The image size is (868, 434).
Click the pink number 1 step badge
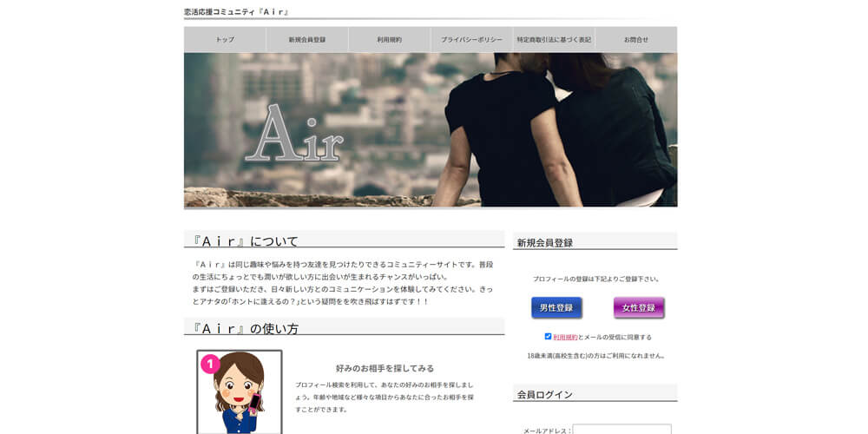pos(210,364)
